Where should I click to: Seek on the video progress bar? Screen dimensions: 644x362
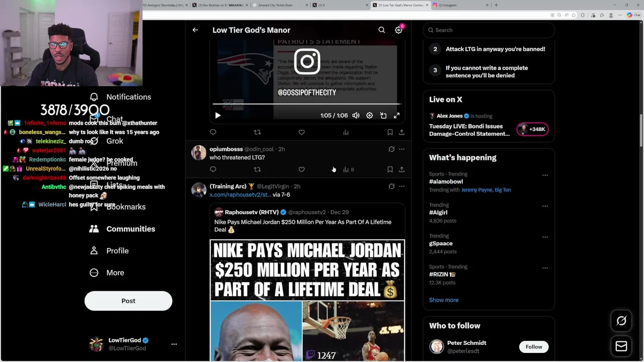point(306,104)
